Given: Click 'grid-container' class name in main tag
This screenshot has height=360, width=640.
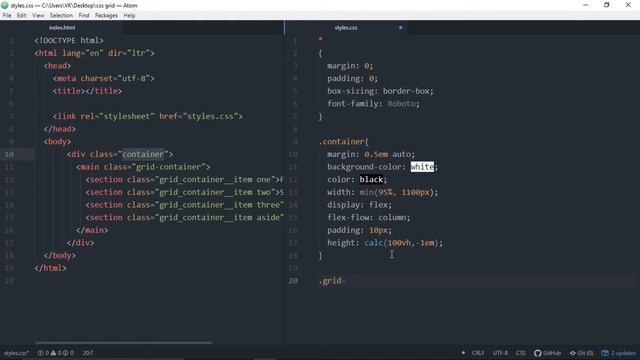Looking at the screenshot, I should click(168, 167).
